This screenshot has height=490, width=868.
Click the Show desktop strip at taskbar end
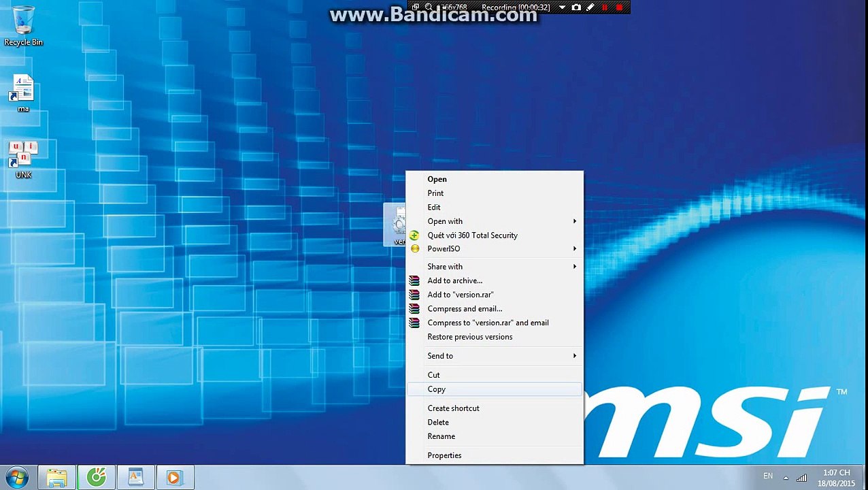click(863, 478)
